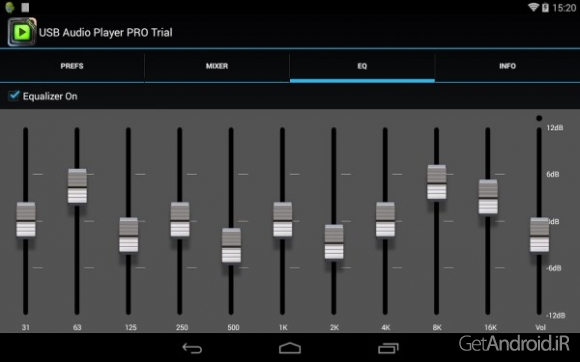Click the 4K band slider knob
The image size is (580, 362).
click(385, 219)
